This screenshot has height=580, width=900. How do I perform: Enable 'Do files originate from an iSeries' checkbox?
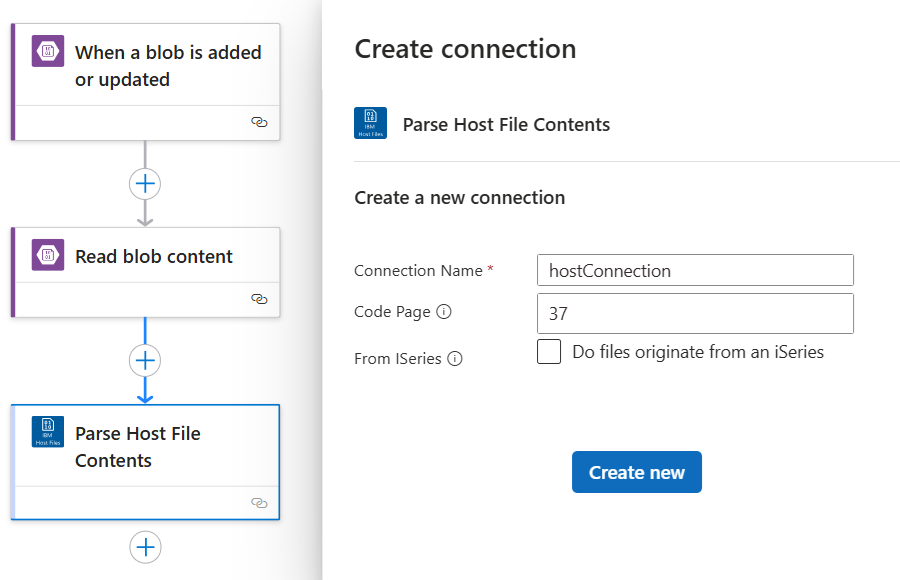(x=549, y=352)
